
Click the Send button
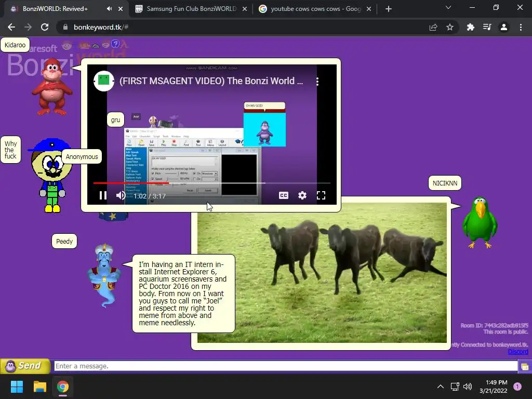tap(25, 366)
